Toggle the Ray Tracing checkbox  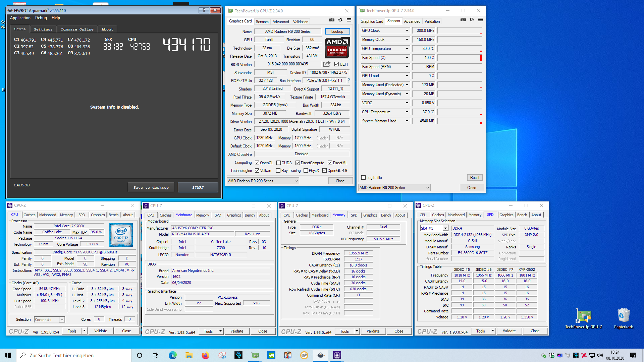[278, 171]
